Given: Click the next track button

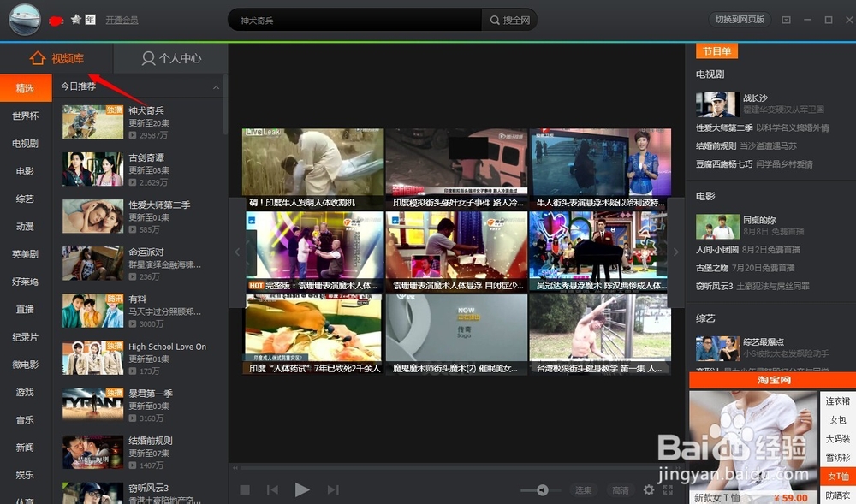Looking at the screenshot, I should [x=333, y=489].
